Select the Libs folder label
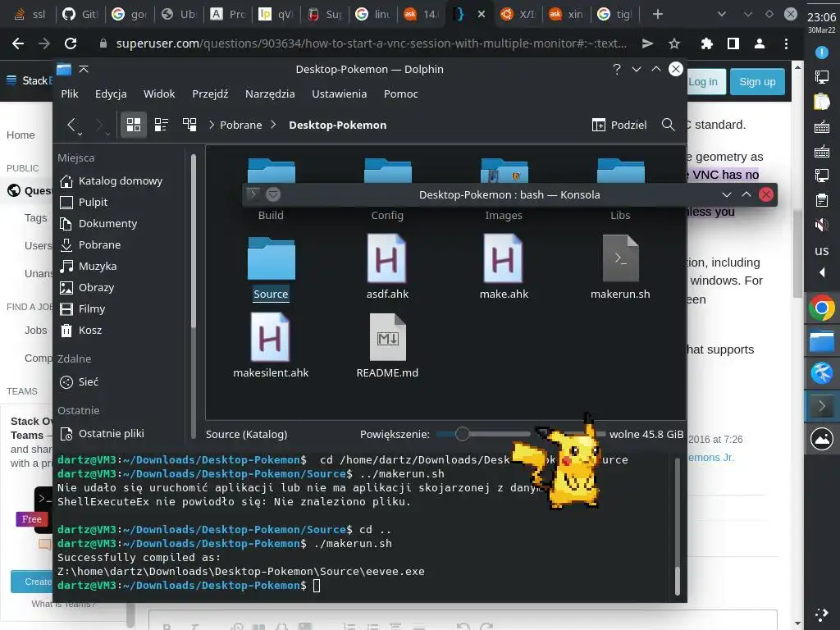 coord(620,216)
